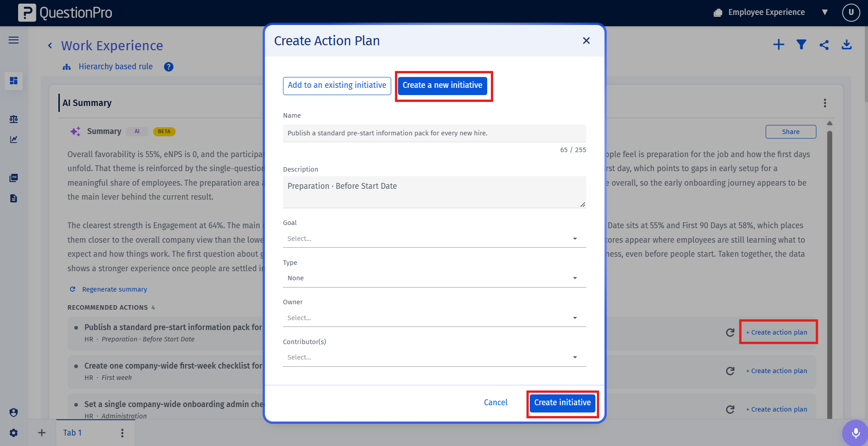The image size is (868, 446).
Task: Add a new tab with the plus icon
Action: pyautogui.click(x=42, y=433)
